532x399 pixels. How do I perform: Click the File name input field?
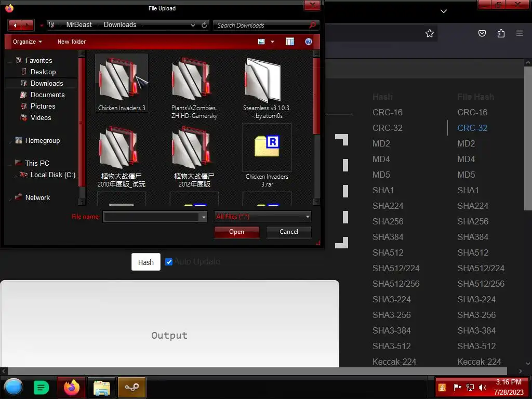[151, 217]
